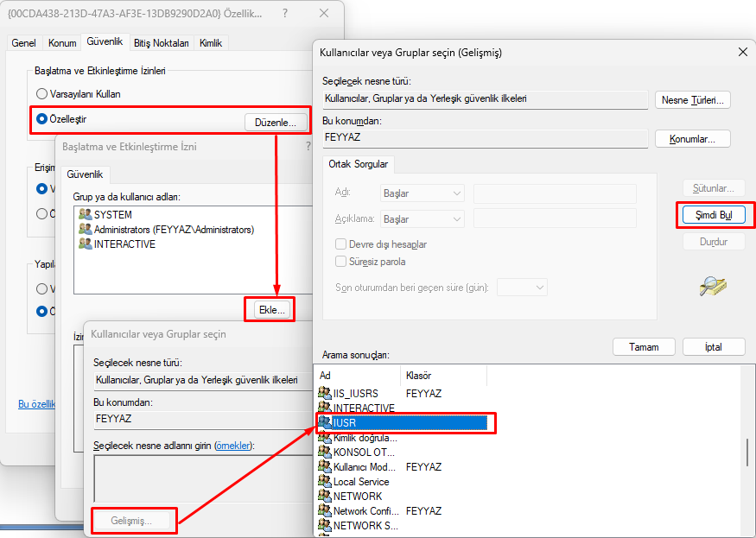Open the Adı Başlar dropdown

[x=422, y=193]
